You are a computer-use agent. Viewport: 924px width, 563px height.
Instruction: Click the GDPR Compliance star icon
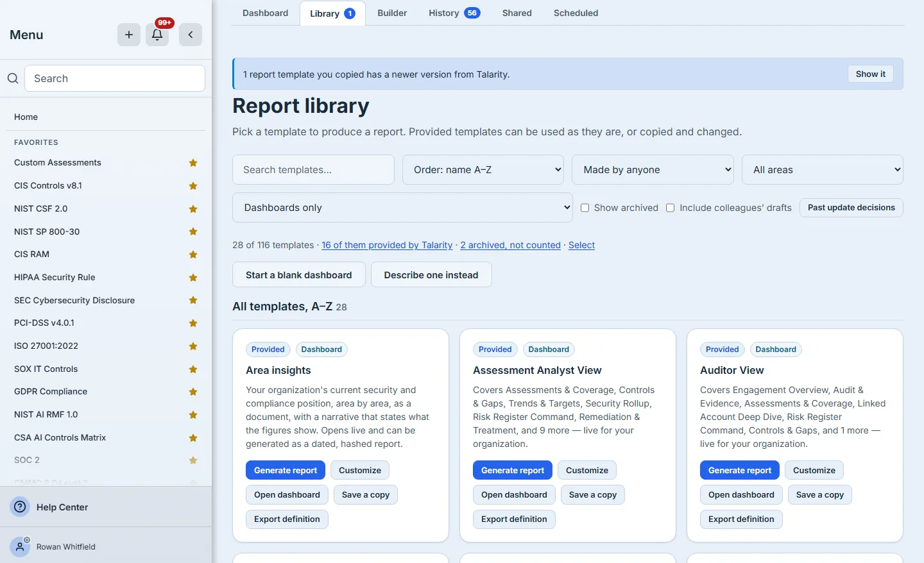tap(193, 392)
